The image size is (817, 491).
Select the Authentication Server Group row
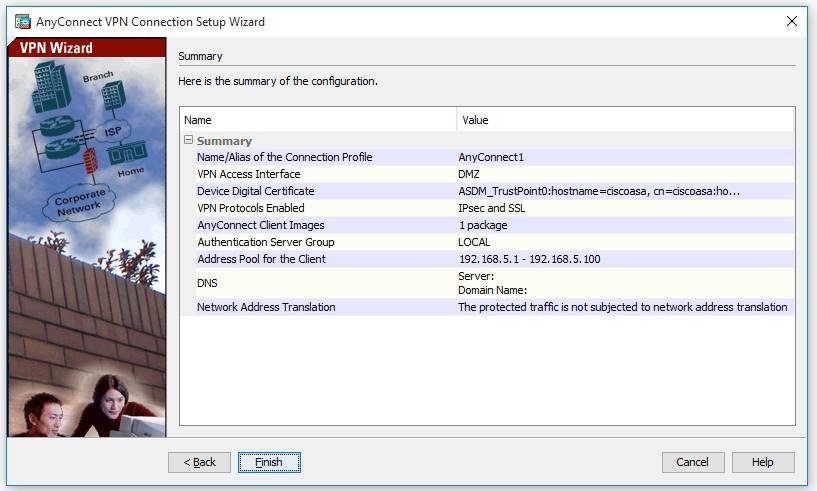coord(266,242)
